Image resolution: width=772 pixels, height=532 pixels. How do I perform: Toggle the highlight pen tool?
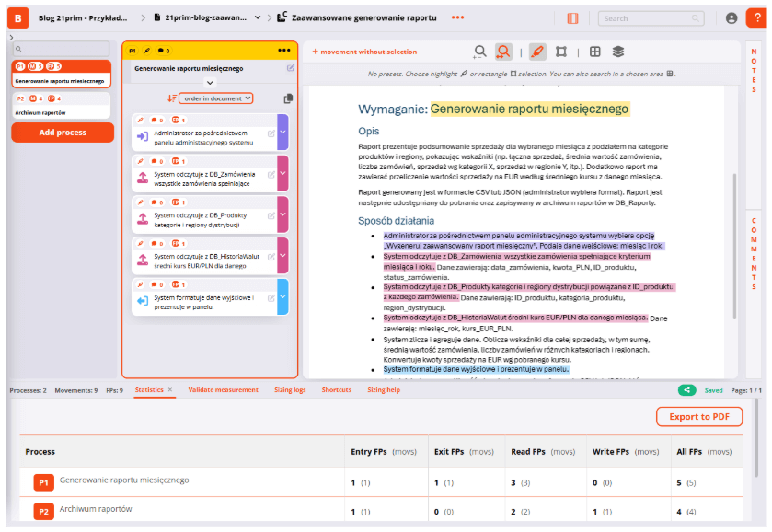[x=537, y=52]
